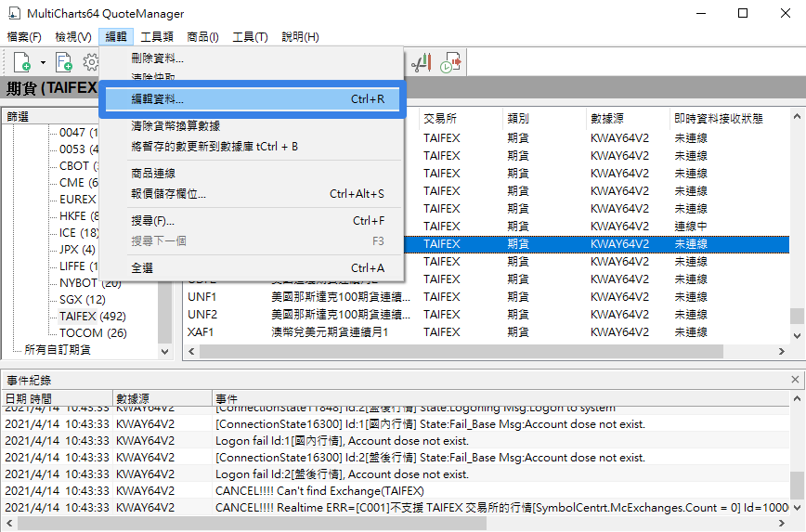806x532 pixels.
Task: Click the filter tree scroll-down arrow
Action: [164, 352]
